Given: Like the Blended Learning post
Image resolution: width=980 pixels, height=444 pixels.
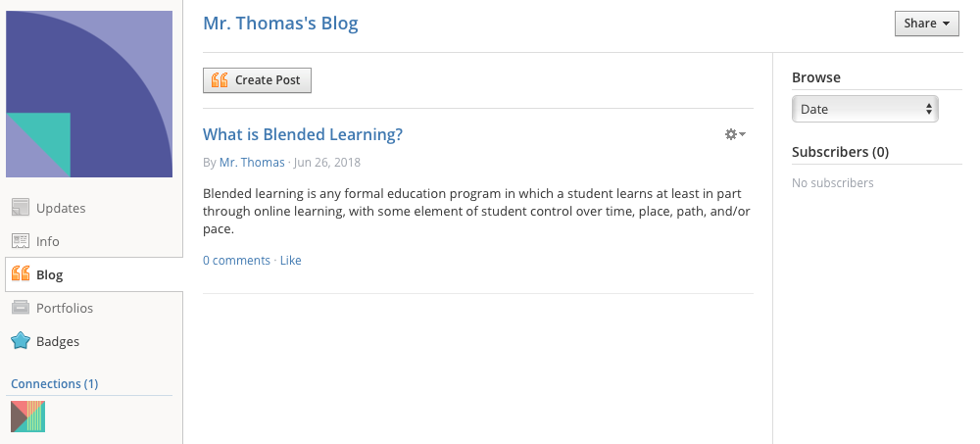Looking at the screenshot, I should pos(291,260).
